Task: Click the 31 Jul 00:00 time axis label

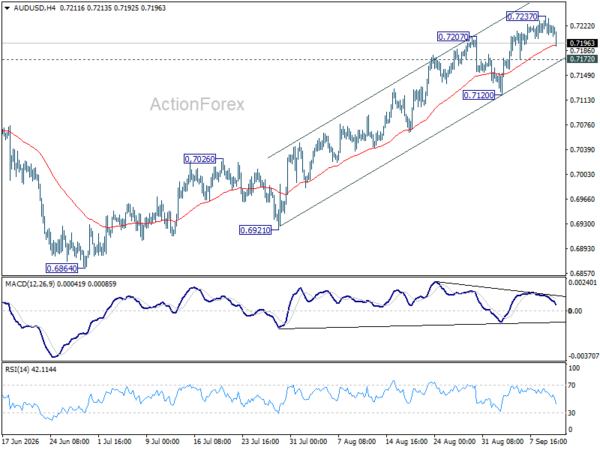Action: (x=308, y=441)
